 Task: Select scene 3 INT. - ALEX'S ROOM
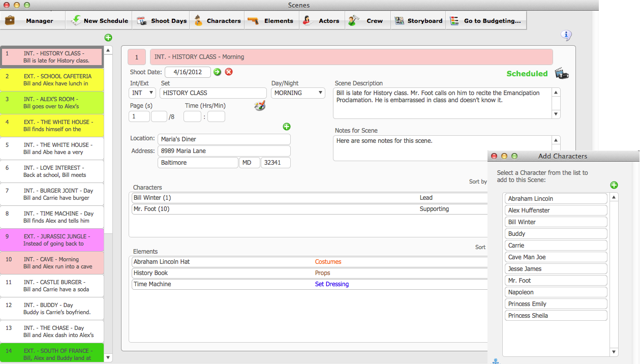(52, 103)
